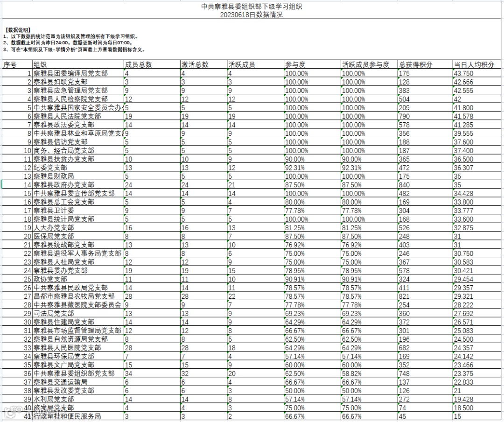Select cell 察雅县政法委党支部
504x422 pixels.
pos(78,125)
